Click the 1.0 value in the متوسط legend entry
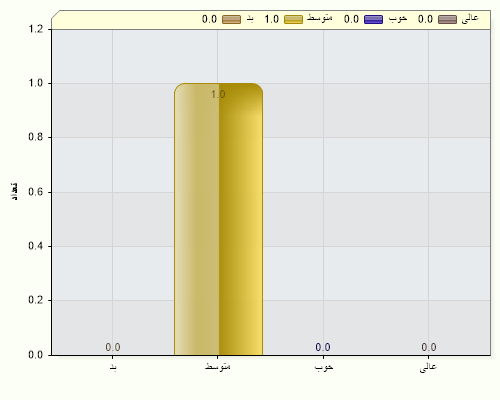This screenshot has width=500, height=400. (x=272, y=19)
